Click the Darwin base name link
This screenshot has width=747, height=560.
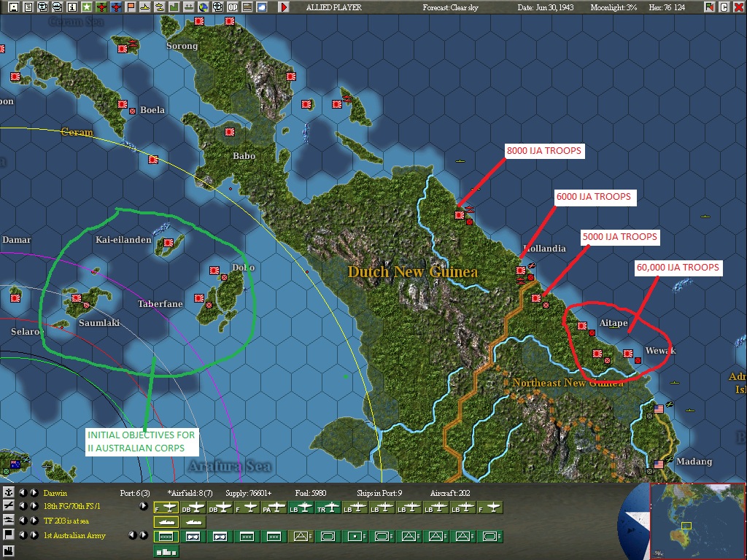55,493
